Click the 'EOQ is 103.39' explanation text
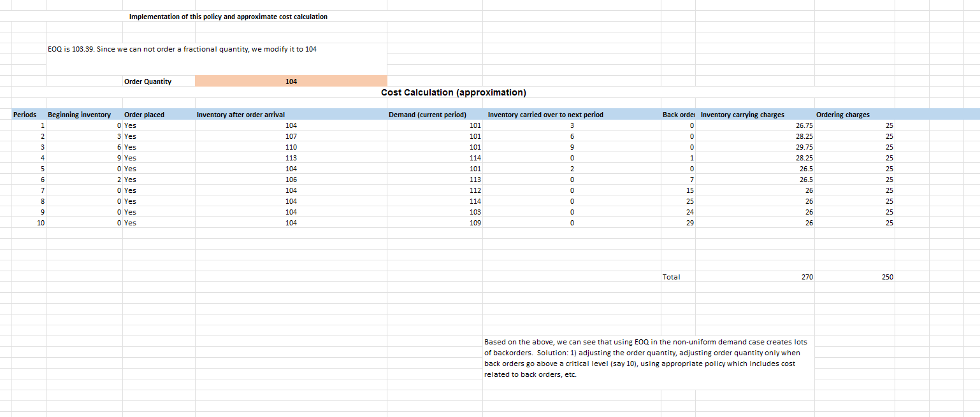The image size is (980, 417). pos(182,49)
